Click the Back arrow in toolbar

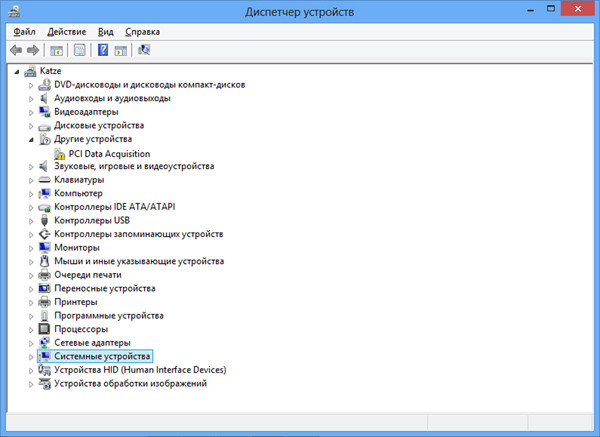pos(16,49)
